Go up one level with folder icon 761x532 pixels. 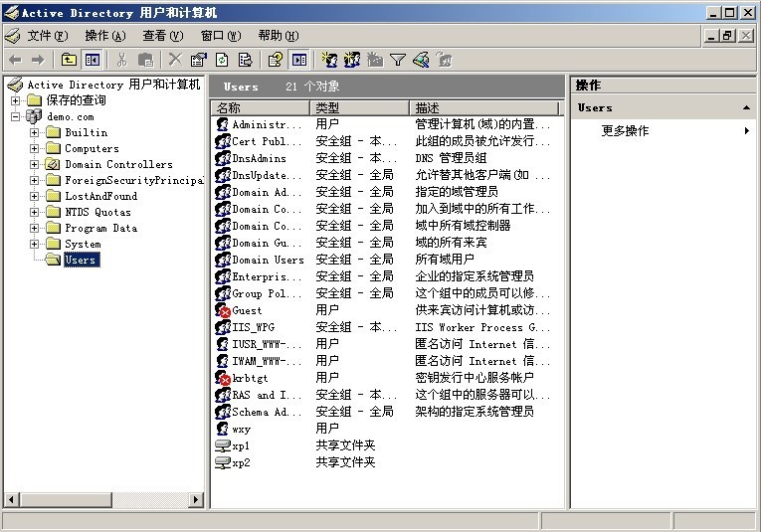coord(69,60)
